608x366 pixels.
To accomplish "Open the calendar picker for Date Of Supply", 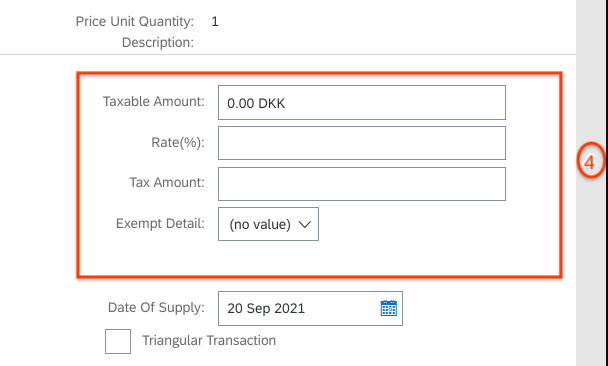I will (x=389, y=308).
